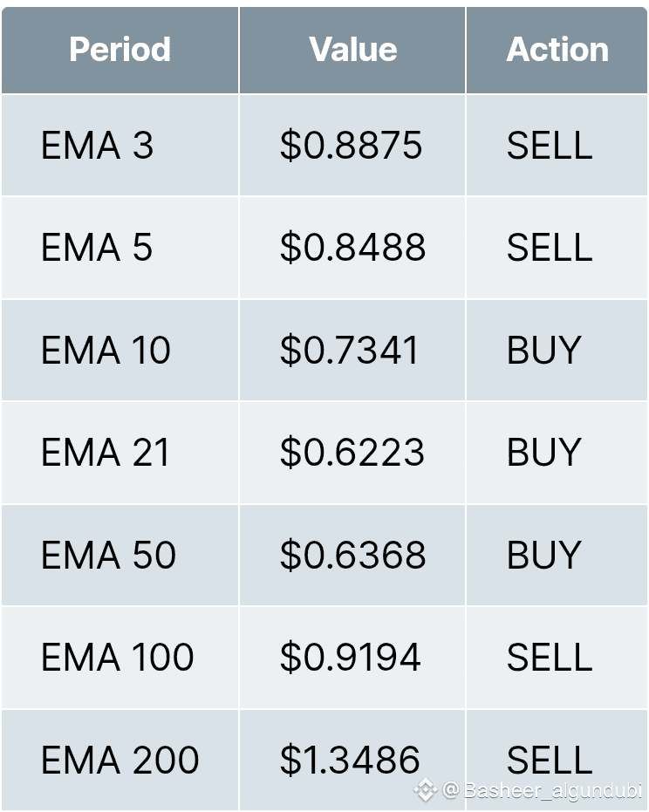649x812 pixels.
Task: Click the Value column header
Action: 352,50
